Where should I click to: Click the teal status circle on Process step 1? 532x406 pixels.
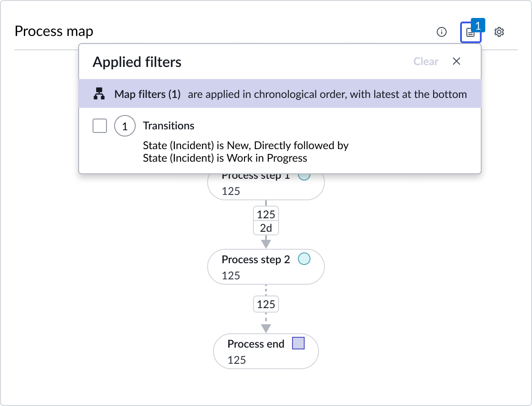coord(304,175)
